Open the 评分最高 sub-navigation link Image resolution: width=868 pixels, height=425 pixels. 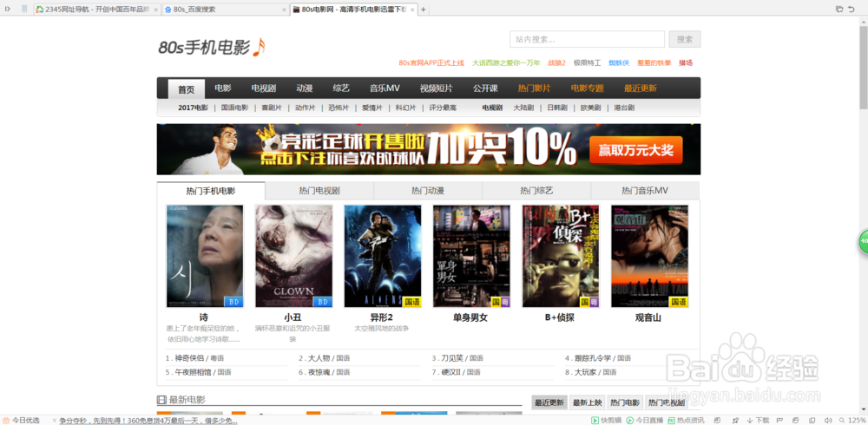tap(443, 108)
